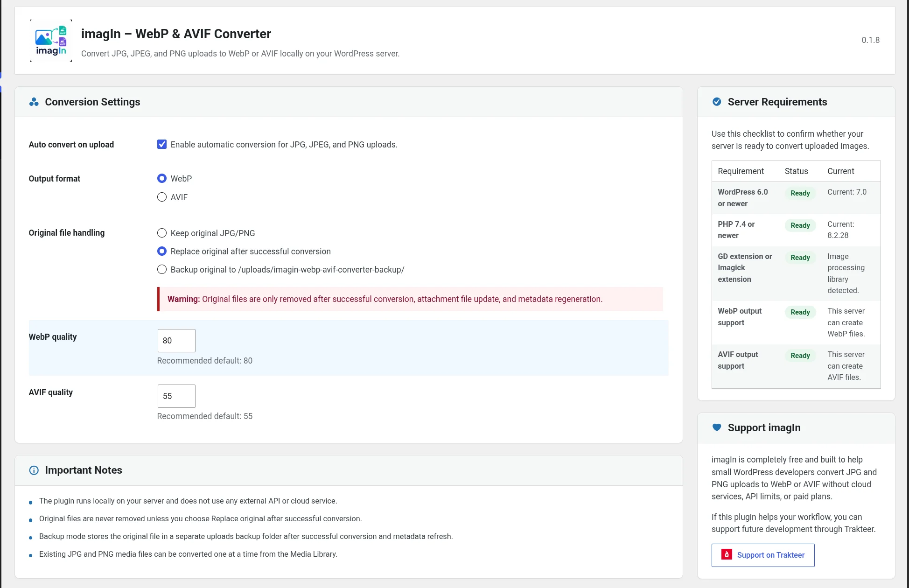Click the Server Requirements checkmark icon

[717, 102]
